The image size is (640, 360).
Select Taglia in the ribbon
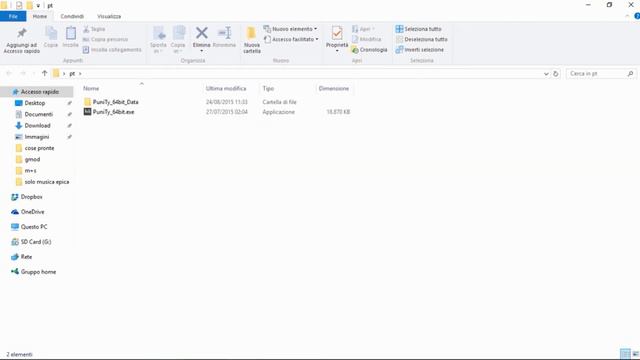point(94,29)
